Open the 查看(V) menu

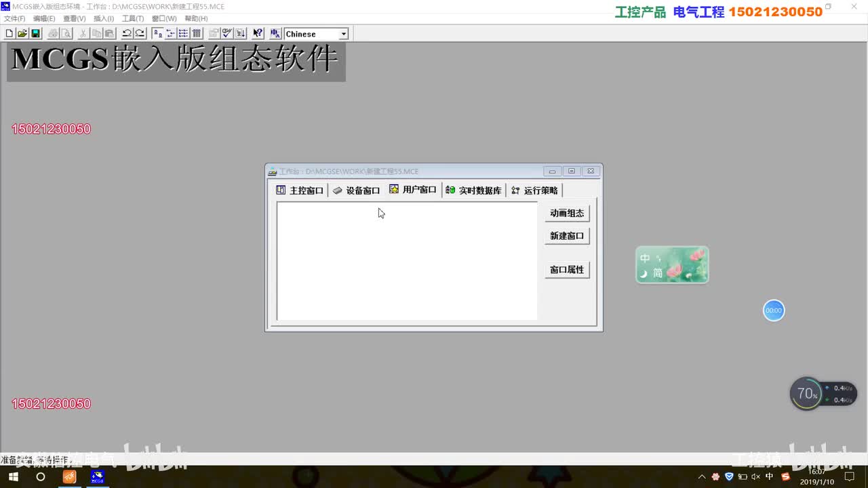tap(74, 18)
